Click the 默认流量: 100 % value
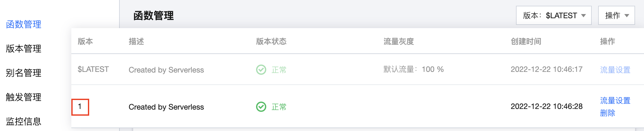This screenshot has height=131, width=644. tap(413, 69)
